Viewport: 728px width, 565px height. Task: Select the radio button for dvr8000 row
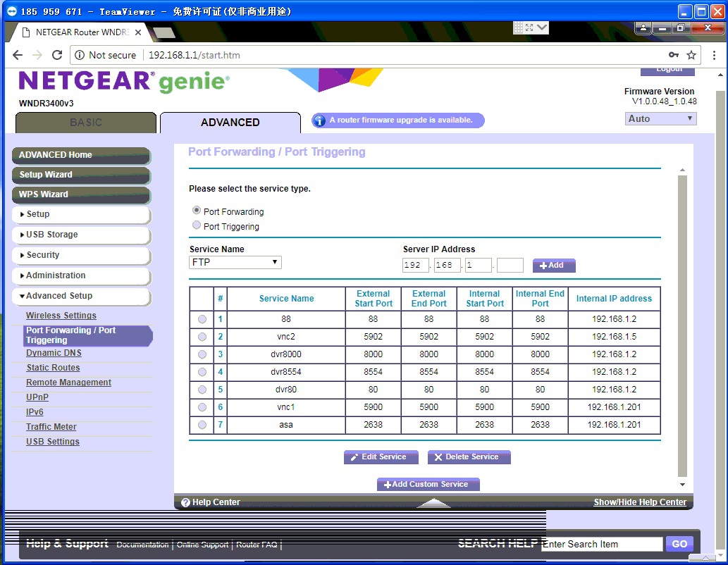pyautogui.click(x=202, y=354)
